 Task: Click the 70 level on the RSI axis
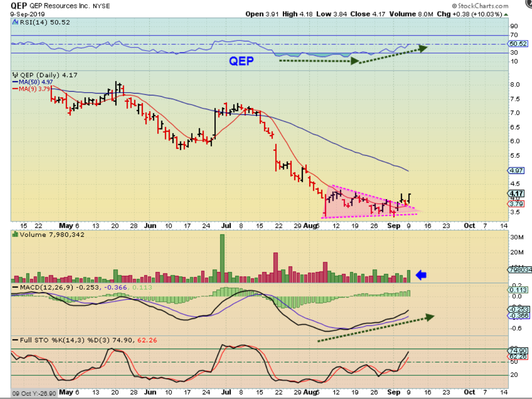[514, 35]
